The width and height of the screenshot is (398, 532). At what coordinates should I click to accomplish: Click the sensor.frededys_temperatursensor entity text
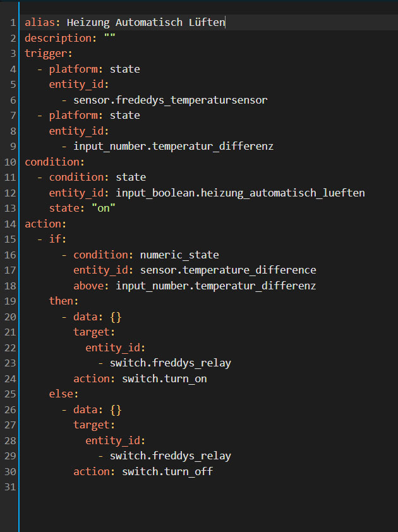(x=170, y=100)
